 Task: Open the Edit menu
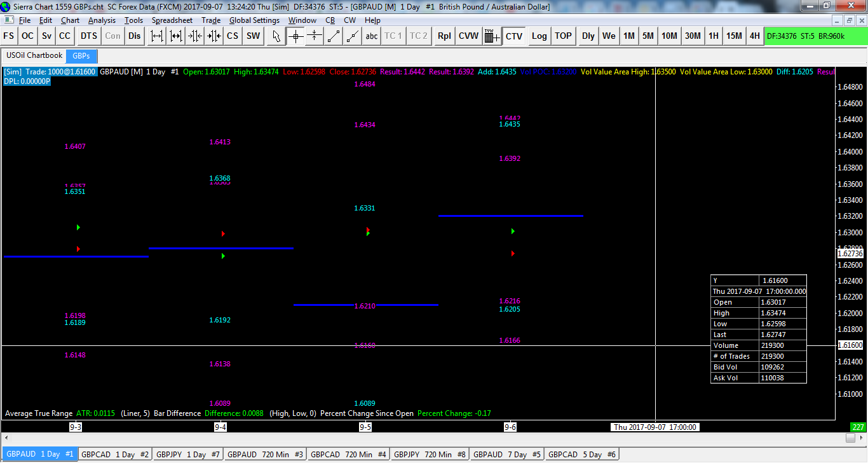[x=46, y=20]
